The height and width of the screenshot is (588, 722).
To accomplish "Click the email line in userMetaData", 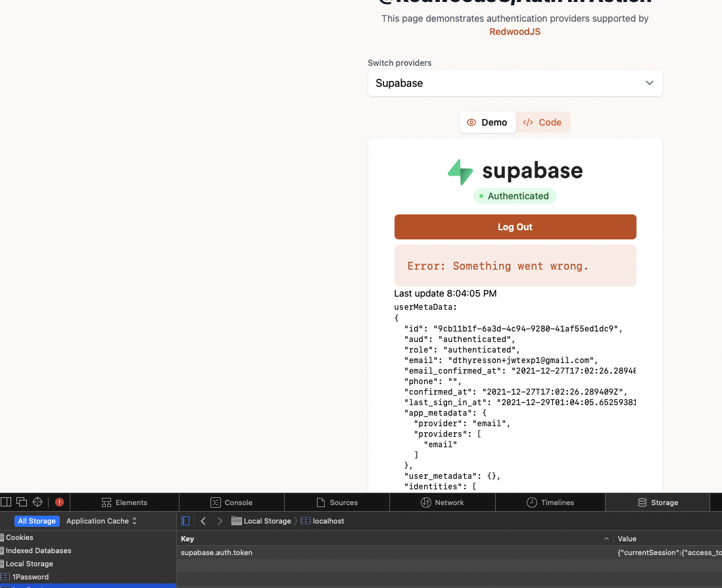I will 501,360.
